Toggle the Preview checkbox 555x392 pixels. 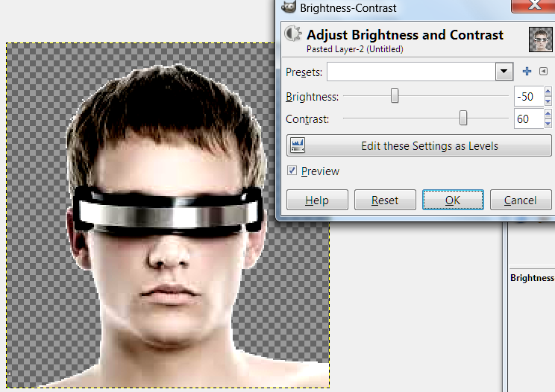coord(292,171)
